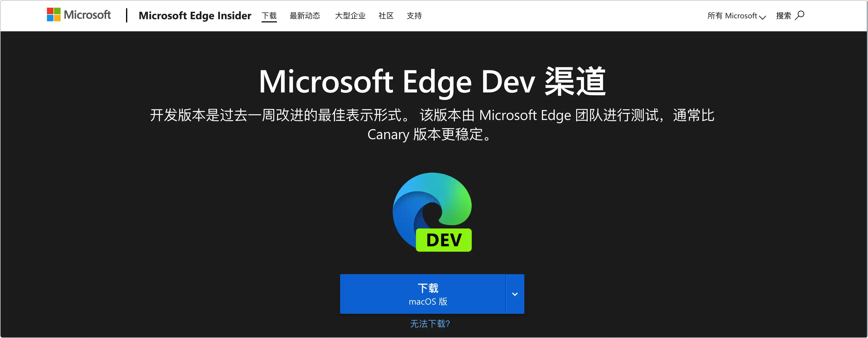Click the Microsoft Edge Dev 渠道 heading
This screenshot has width=868, height=338.
(x=432, y=81)
